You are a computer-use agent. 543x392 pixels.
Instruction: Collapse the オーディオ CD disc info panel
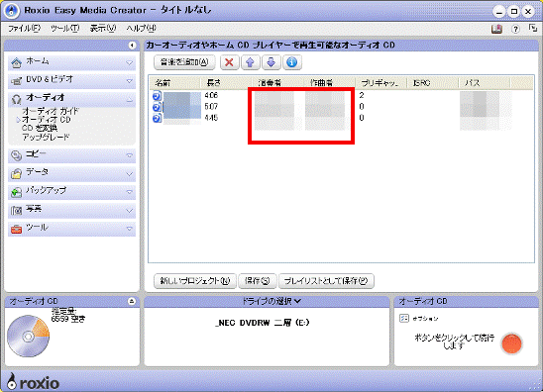click(x=132, y=301)
